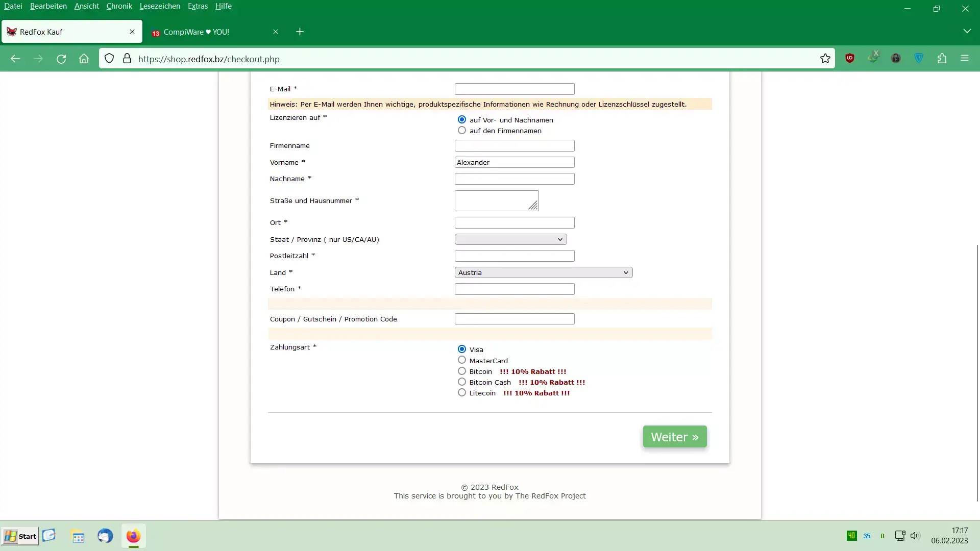The image size is (980, 551).
Task: Open the Datei menu
Action: point(13,6)
